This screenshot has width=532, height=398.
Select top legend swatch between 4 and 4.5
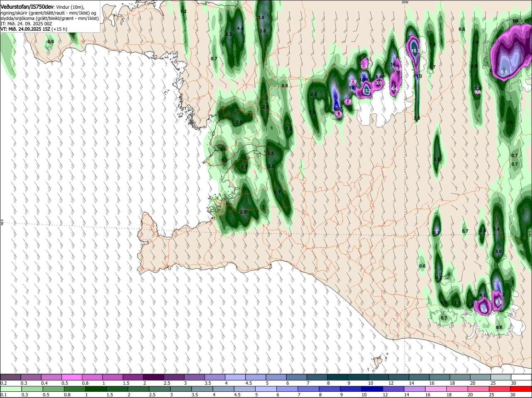point(235,377)
